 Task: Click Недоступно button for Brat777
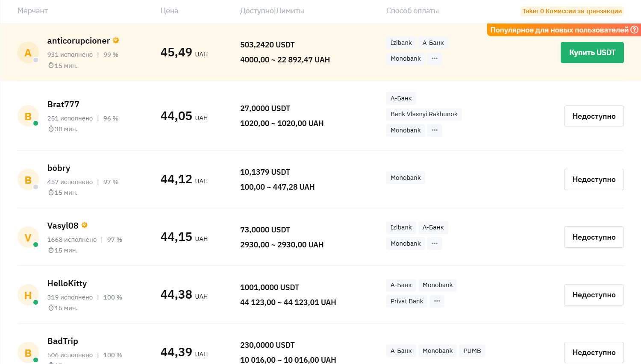tap(594, 116)
